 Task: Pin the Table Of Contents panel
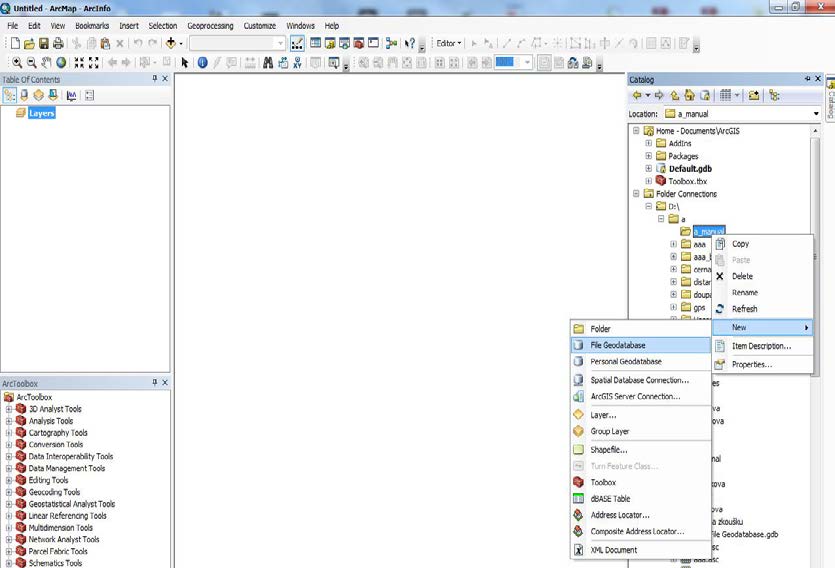[x=154, y=79]
